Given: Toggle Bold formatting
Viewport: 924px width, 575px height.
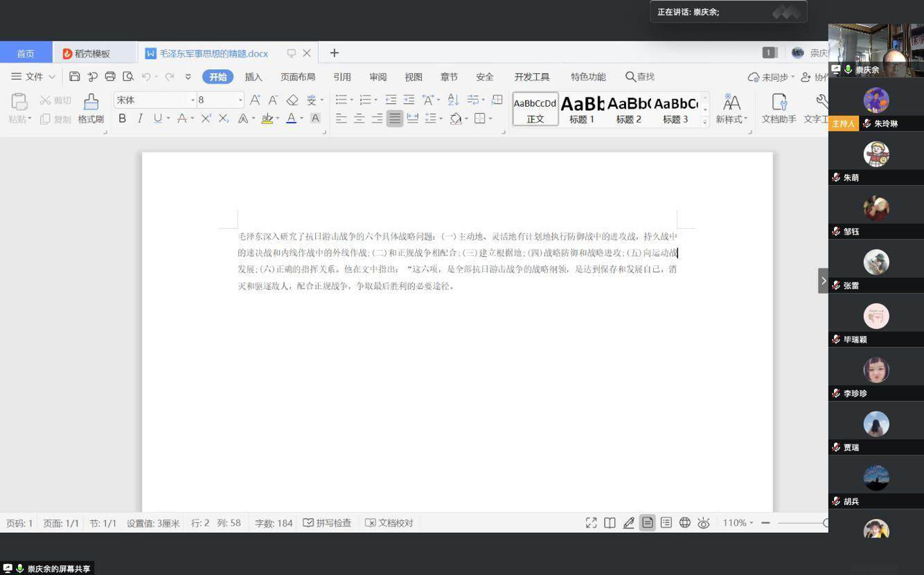Looking at the screenshot, I should point(123,118).
